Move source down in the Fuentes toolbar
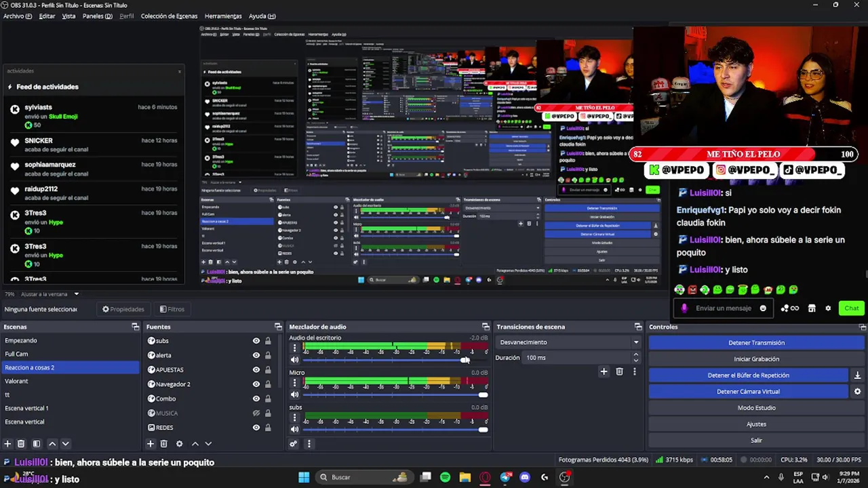 click(x=208, y=444)
